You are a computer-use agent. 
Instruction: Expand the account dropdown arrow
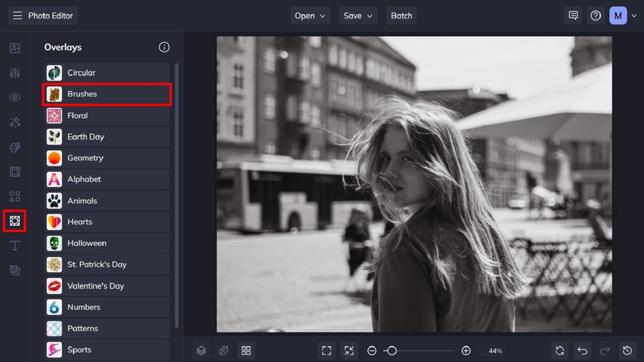pos(634,16)
